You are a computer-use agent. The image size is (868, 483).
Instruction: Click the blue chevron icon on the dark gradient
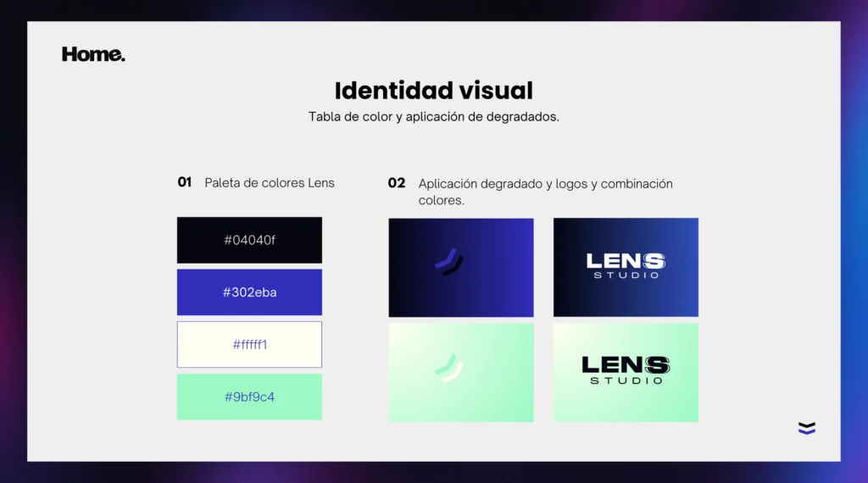tap(449, 261)
